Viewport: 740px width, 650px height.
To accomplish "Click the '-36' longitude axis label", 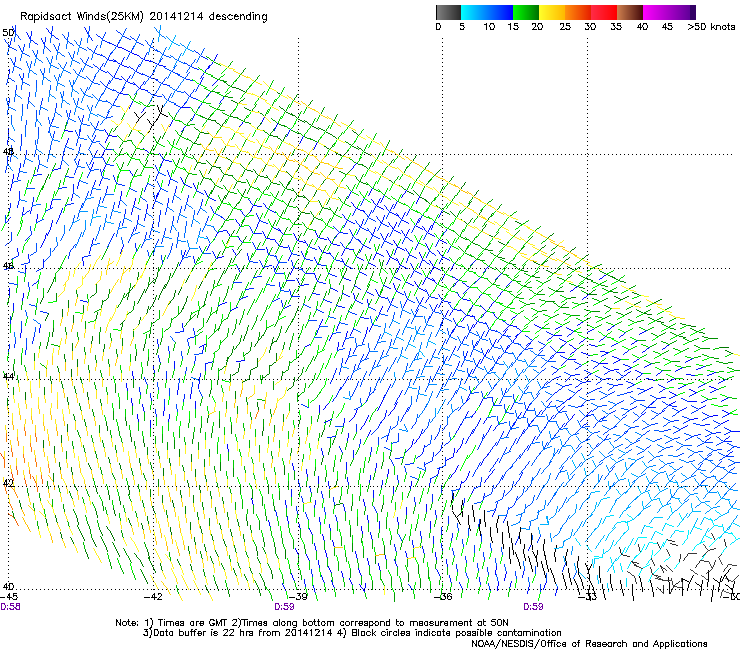I will [x=443, y=597].
